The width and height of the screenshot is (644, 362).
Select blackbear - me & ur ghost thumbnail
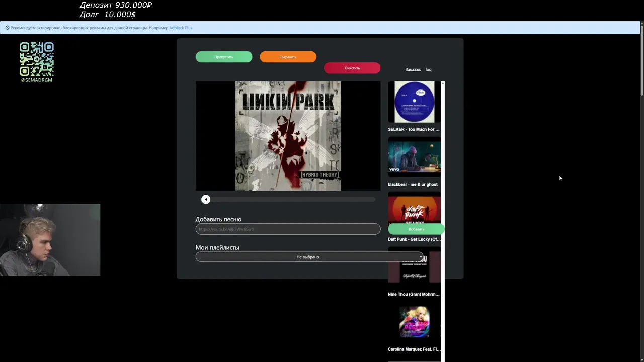coord(414,157)
